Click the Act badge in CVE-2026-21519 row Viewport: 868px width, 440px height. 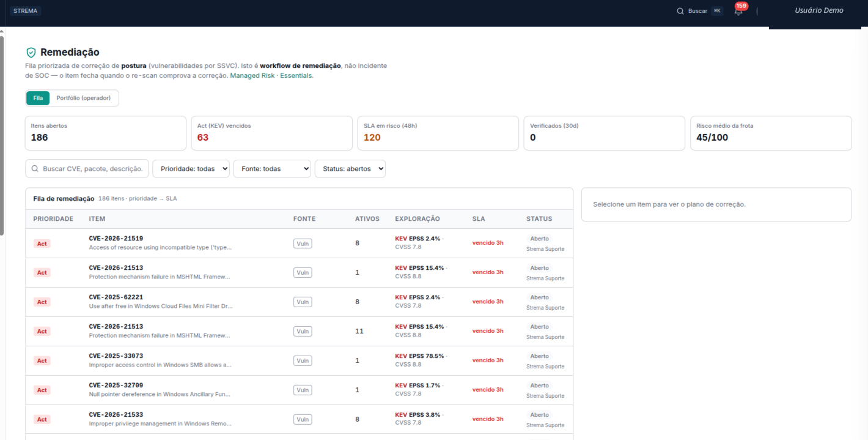(x=42, y=244)
